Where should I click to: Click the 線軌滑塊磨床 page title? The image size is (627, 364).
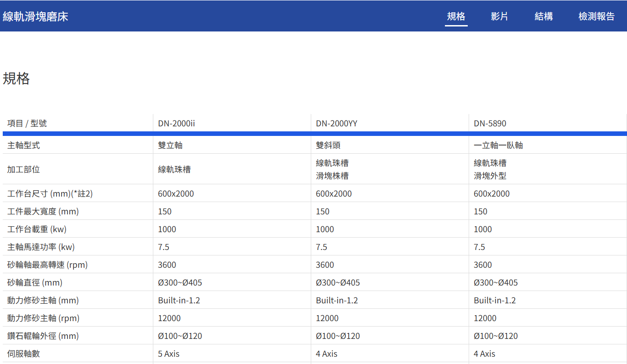[x=36, y=17]
